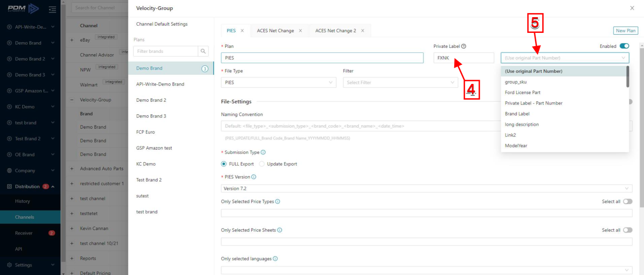Open Channel Default Settings
Viewport: 644px width, 275px height.
pyautogui.click(x=162, y=24)
